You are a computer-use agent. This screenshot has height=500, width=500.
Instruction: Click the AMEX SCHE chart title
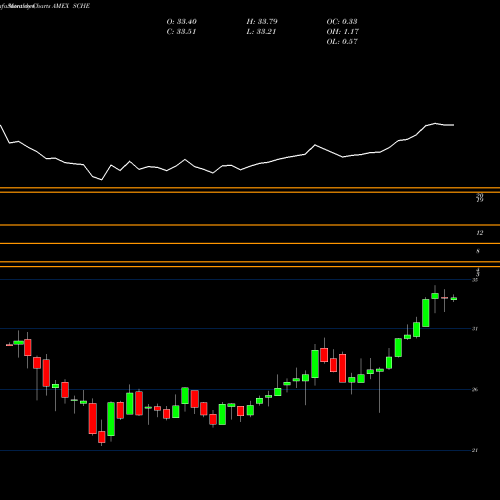(x=71, y=6)
